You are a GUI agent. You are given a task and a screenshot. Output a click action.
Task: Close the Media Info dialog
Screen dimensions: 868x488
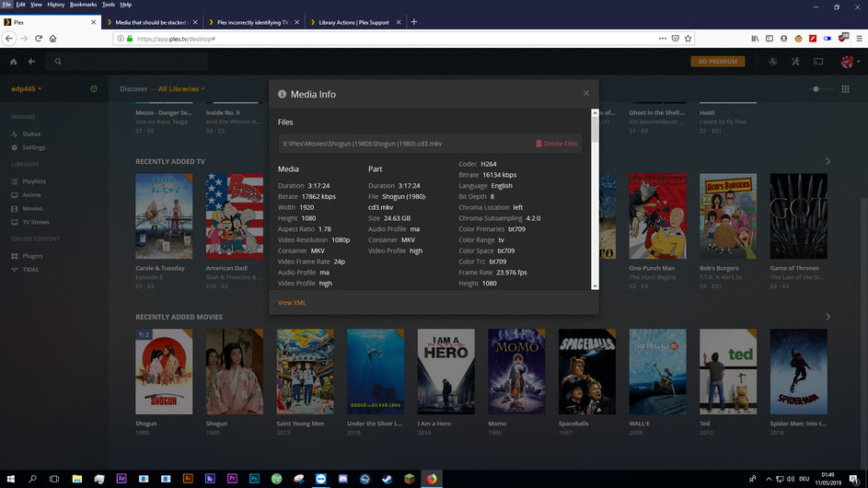click(x=586, y=93)
